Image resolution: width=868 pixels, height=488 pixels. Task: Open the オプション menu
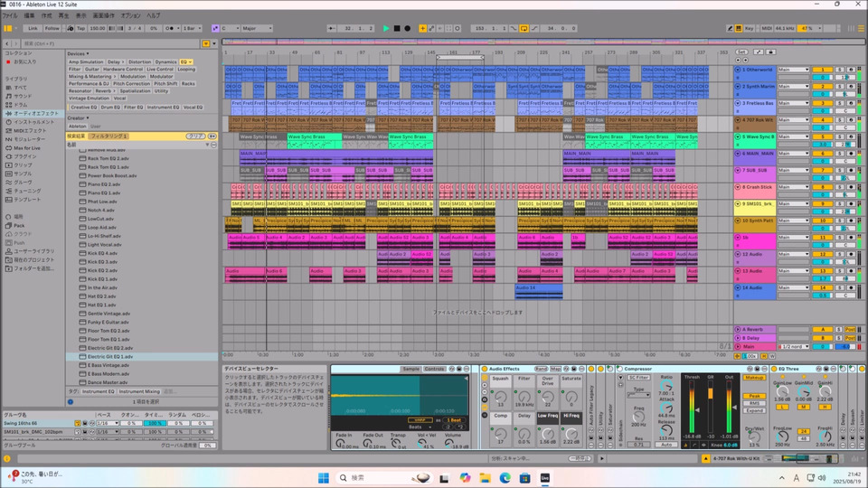[x=130, y=15]
